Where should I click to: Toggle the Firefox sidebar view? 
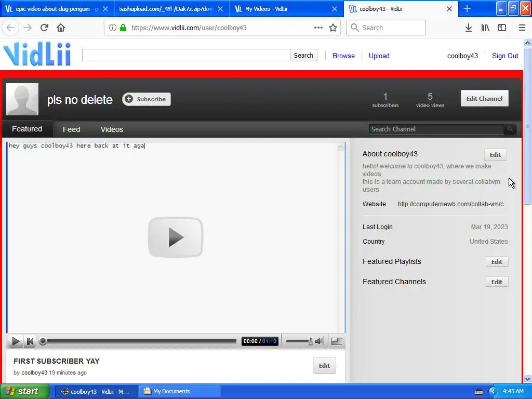click(502, 28)
